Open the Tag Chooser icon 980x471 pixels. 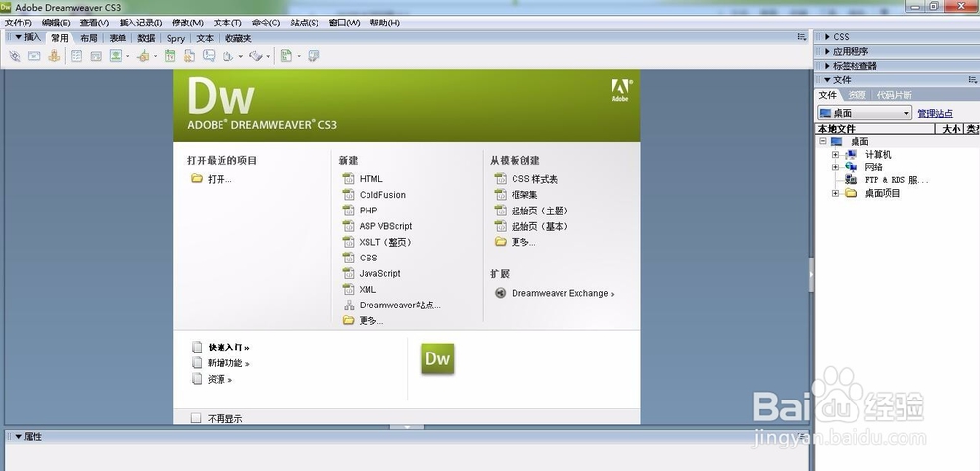314,56
